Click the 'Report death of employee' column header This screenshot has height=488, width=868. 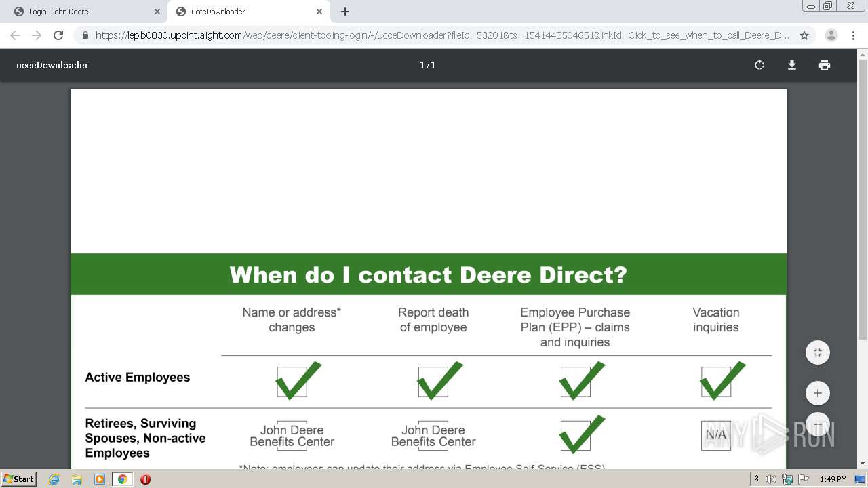(433, 320)
